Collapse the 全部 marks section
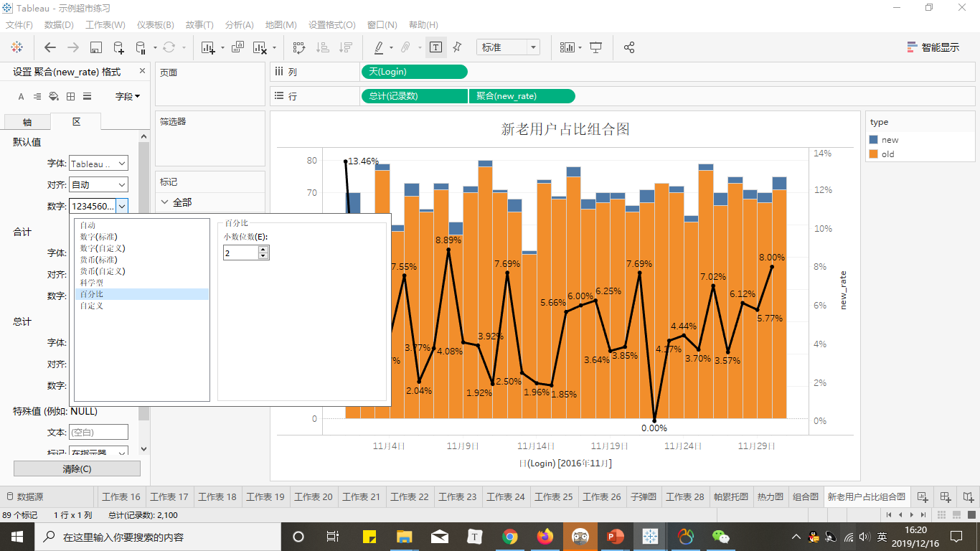980x551 pixels. (x=165, y=202)
